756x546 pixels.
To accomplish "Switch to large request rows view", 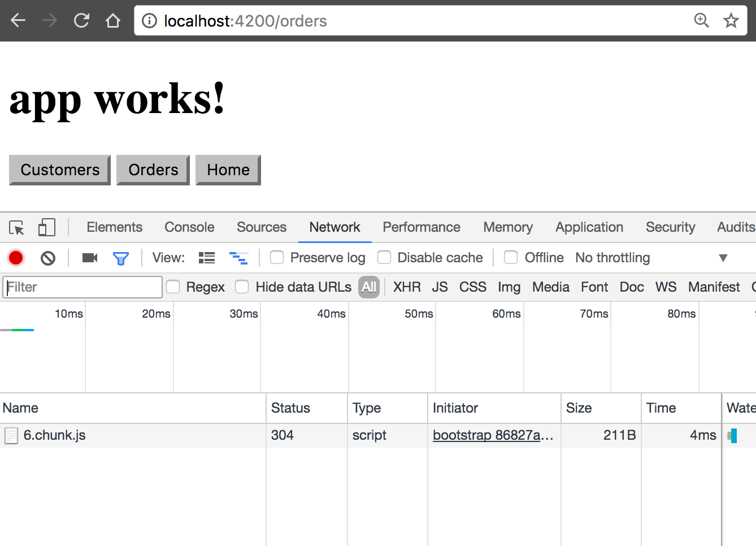I will click(207, 258).
